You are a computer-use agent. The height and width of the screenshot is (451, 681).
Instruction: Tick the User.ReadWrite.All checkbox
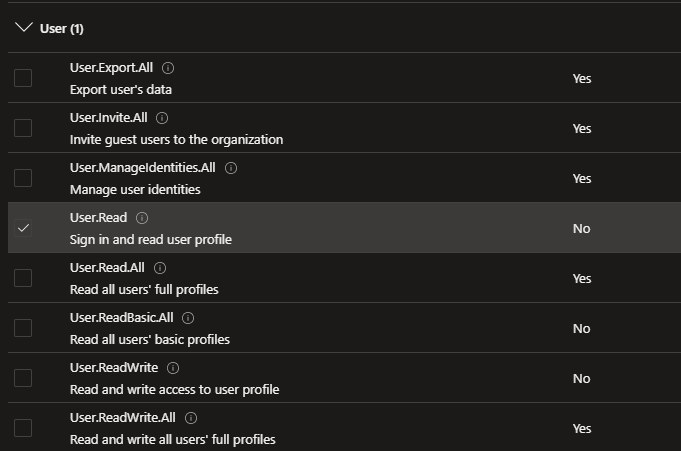23,428
